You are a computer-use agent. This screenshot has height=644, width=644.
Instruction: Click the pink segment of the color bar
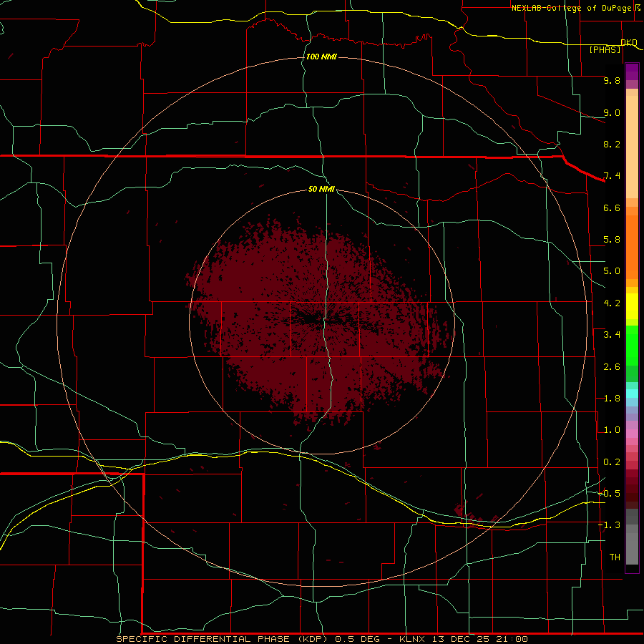point(632,434)
